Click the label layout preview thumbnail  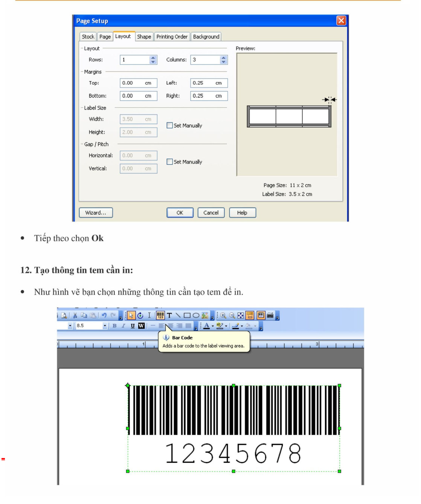[x=289, y=116]
